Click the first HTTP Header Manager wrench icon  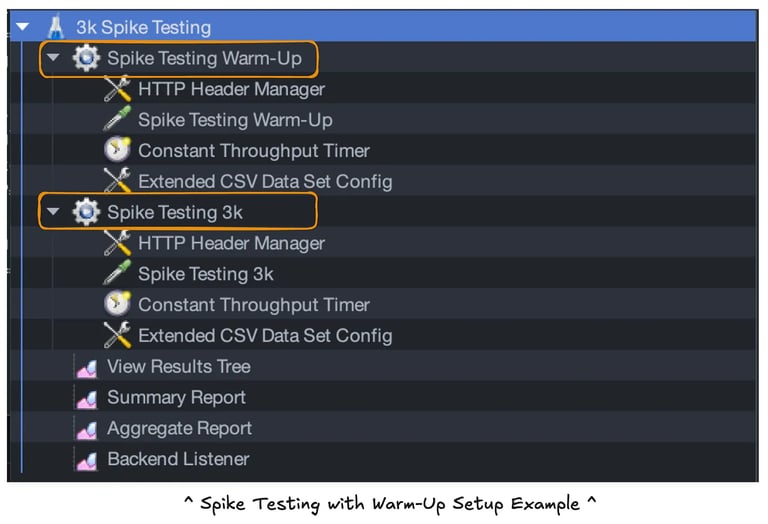[x=118, y=89]
